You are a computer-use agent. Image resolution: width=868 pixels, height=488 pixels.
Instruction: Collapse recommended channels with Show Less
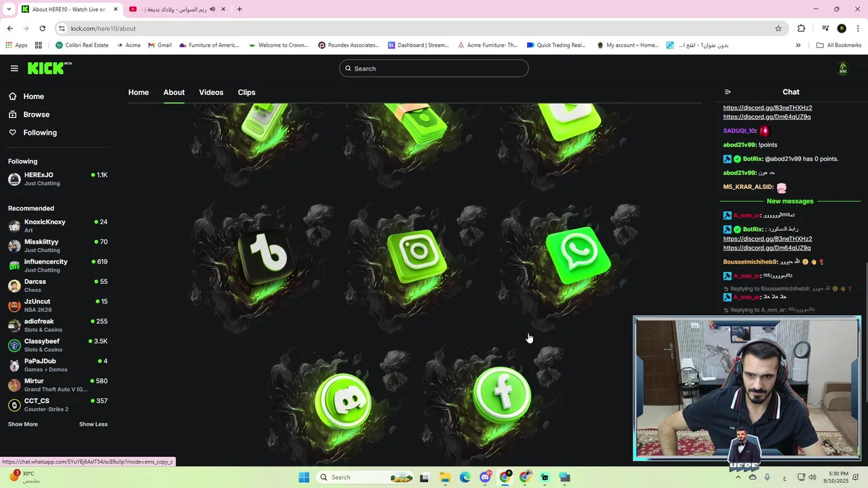coord(94,424)
